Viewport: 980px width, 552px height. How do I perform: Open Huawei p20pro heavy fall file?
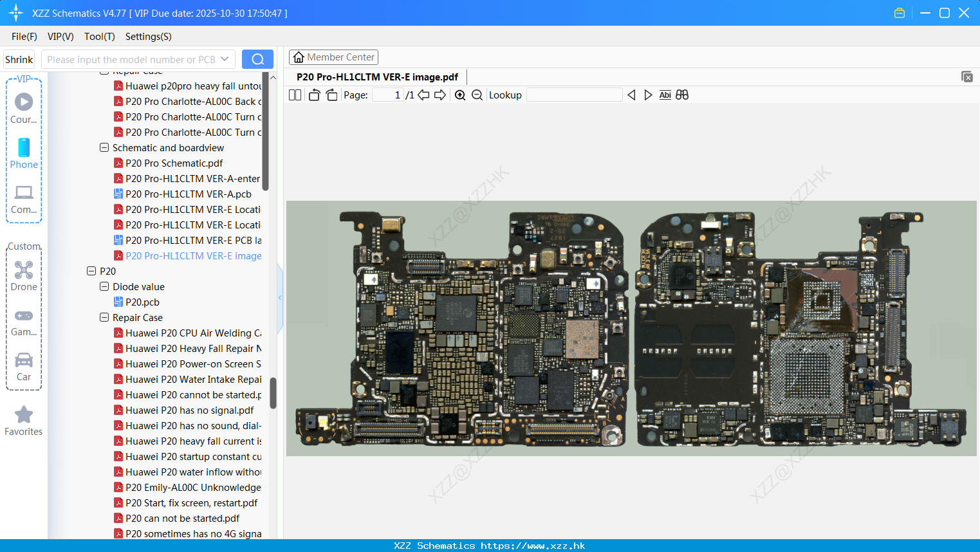click(187, 86)
